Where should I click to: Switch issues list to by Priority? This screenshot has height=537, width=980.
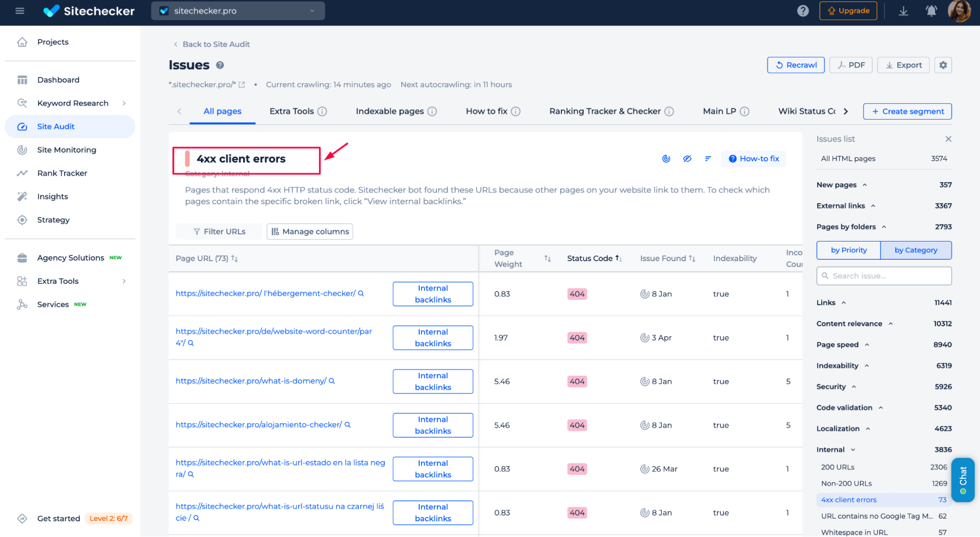(849, 250)
